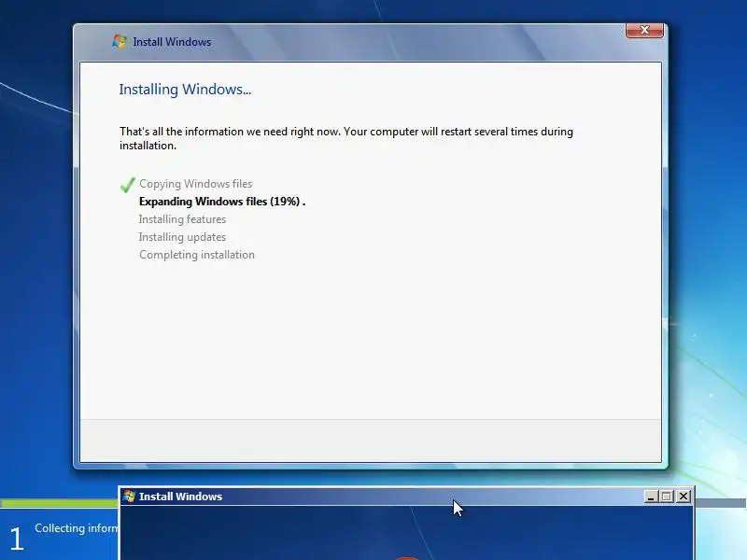Select the 'Copying Windows files' step text
The image size is (747, 560).
(x=195, y=184)
